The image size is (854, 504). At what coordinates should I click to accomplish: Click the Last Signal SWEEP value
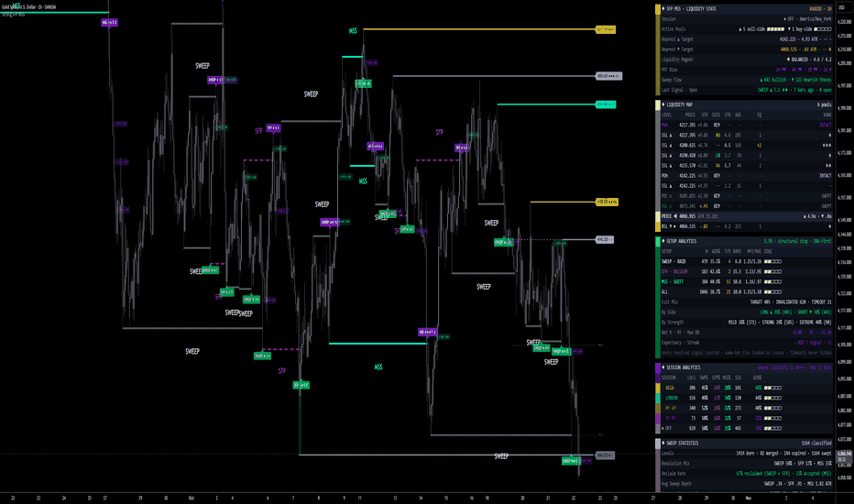(794, 90)
